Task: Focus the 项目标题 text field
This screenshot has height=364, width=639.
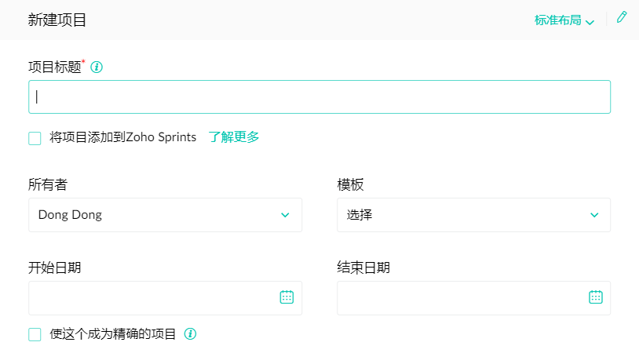Action: pyautogui.click(x=319, y=97)
